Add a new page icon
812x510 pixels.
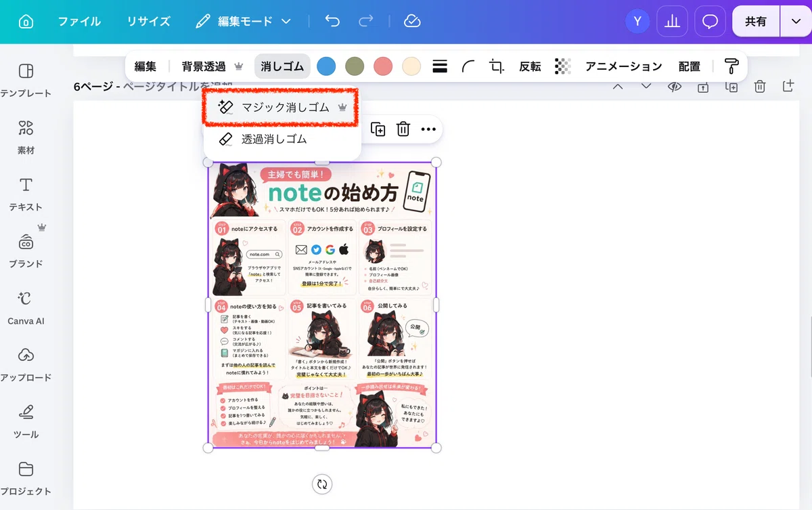788,86
